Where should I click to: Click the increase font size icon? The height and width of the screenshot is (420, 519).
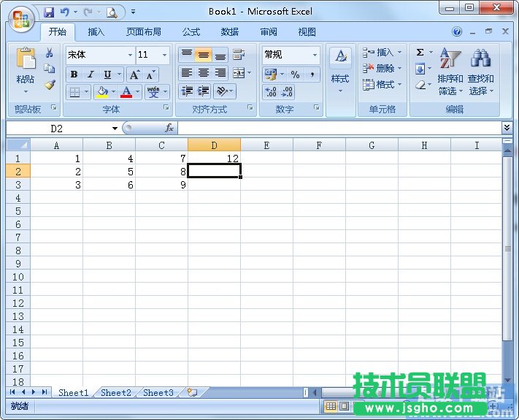[134, 75]
